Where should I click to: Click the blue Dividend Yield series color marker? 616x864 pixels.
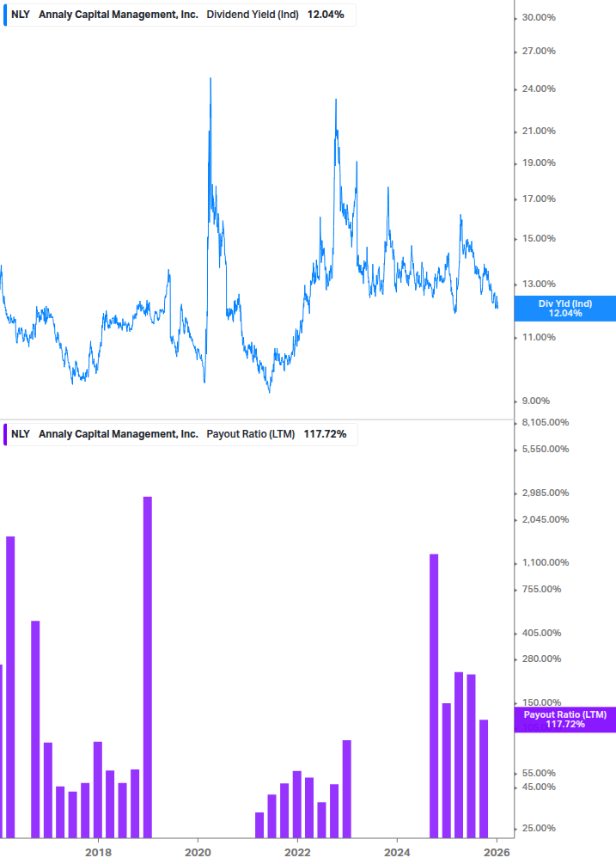pos(4,15)
